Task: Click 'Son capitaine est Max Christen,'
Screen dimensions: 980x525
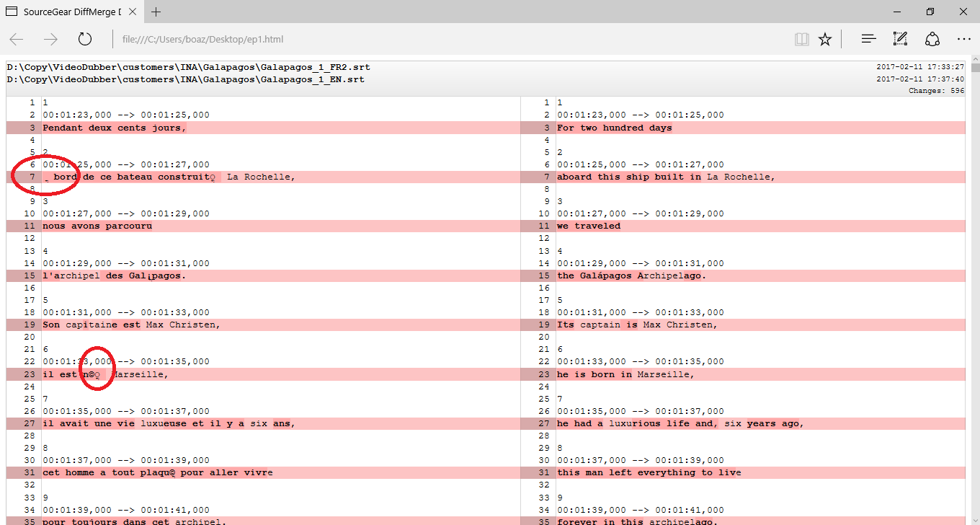Action: 131,325
